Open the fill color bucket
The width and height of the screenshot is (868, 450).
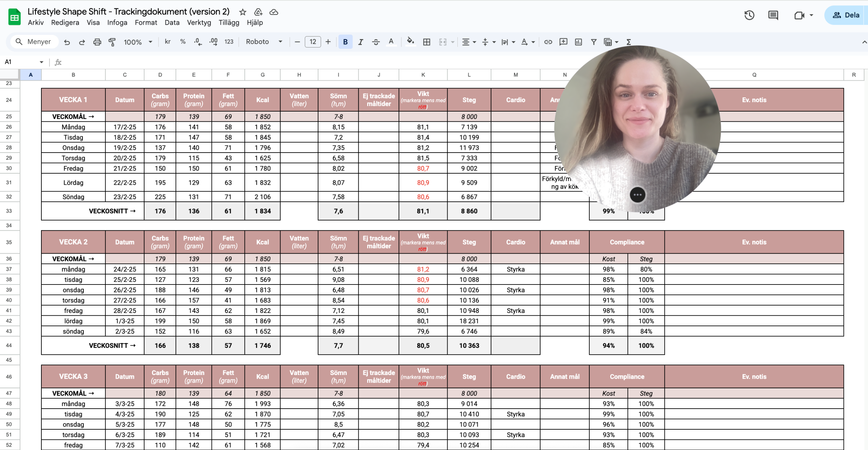pos(410,42)
